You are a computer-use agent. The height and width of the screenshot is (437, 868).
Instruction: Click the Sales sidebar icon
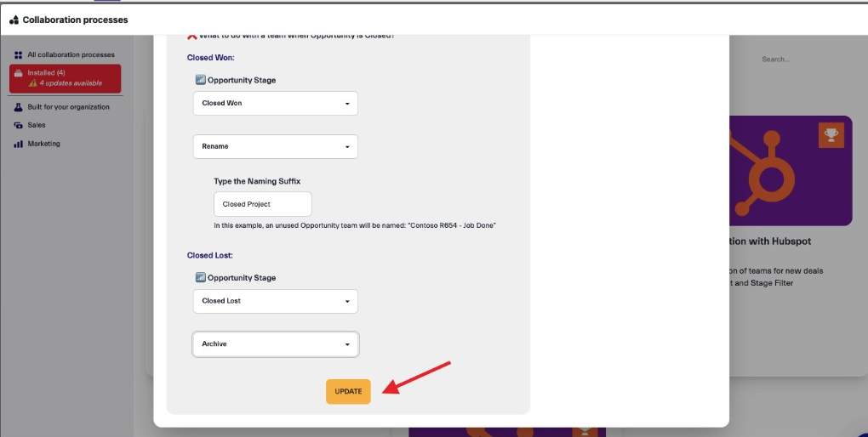click(19, 125)
